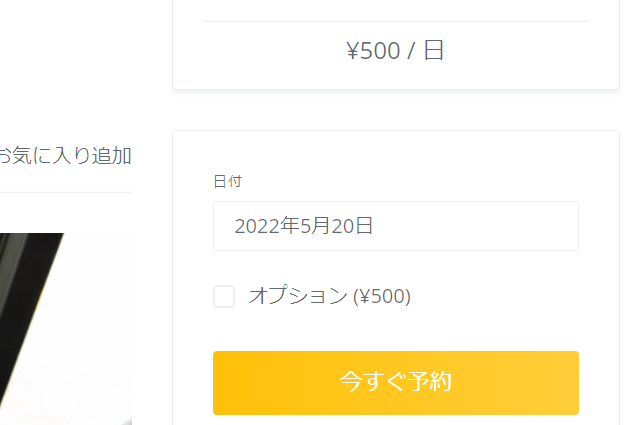Click the オプション (¥500) label text

tap(330, 296)
